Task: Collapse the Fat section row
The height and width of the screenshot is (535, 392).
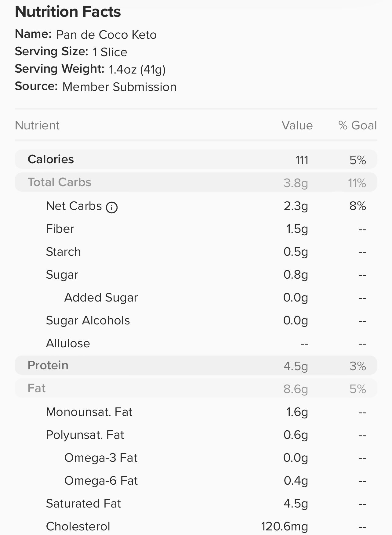Action: tap(196, 388)
